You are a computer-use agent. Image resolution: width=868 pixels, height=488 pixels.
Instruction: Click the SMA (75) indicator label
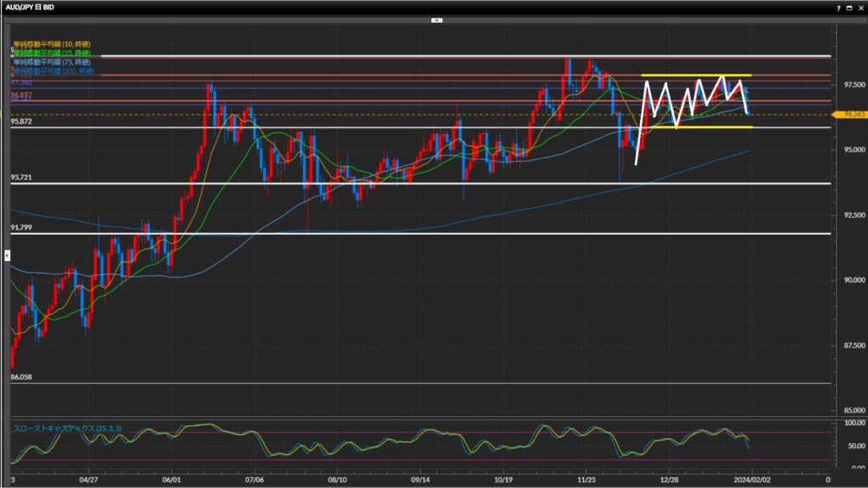[52, 62]
